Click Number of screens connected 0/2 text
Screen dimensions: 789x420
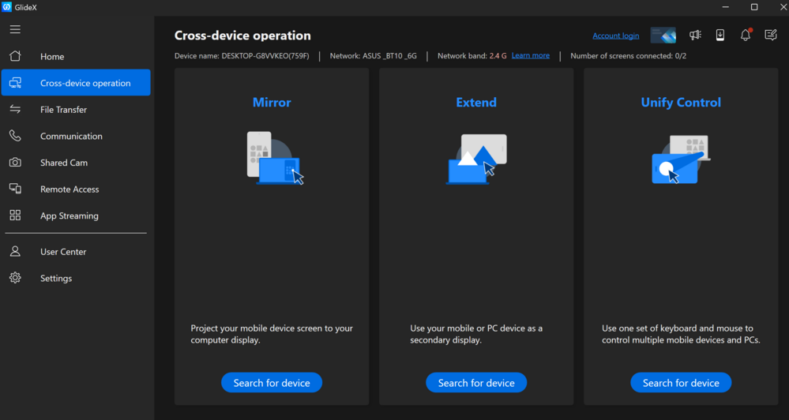[628, 56]
